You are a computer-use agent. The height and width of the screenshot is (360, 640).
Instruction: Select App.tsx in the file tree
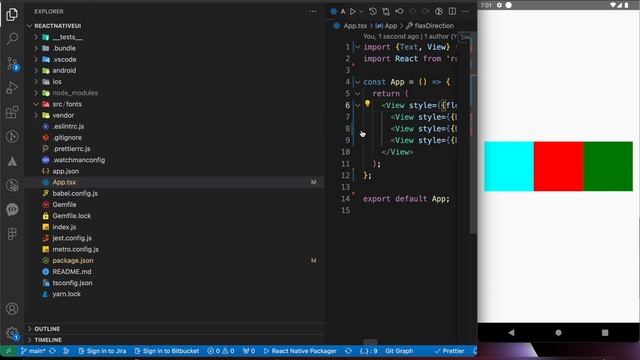pos(175,182)
